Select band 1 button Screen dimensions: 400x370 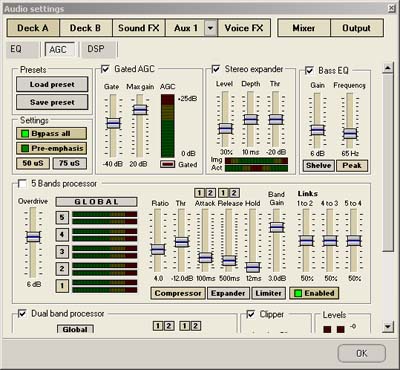pyautogui.click(x=62, y=286)
